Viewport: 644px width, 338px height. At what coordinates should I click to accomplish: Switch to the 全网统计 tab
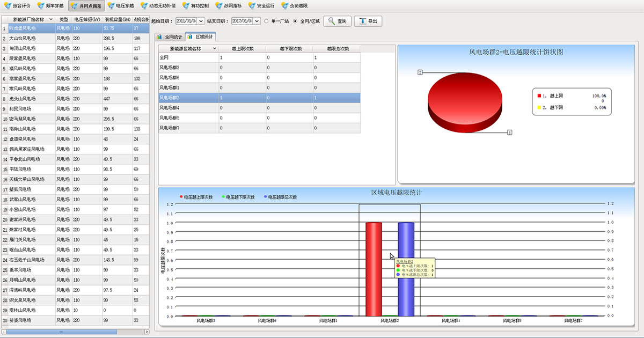[170, 37]
